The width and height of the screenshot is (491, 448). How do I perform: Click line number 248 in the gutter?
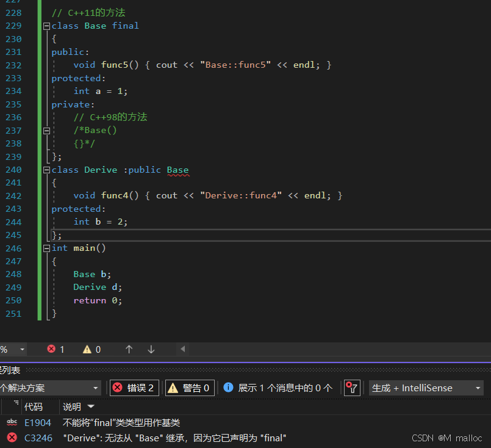tap(13, 275)
